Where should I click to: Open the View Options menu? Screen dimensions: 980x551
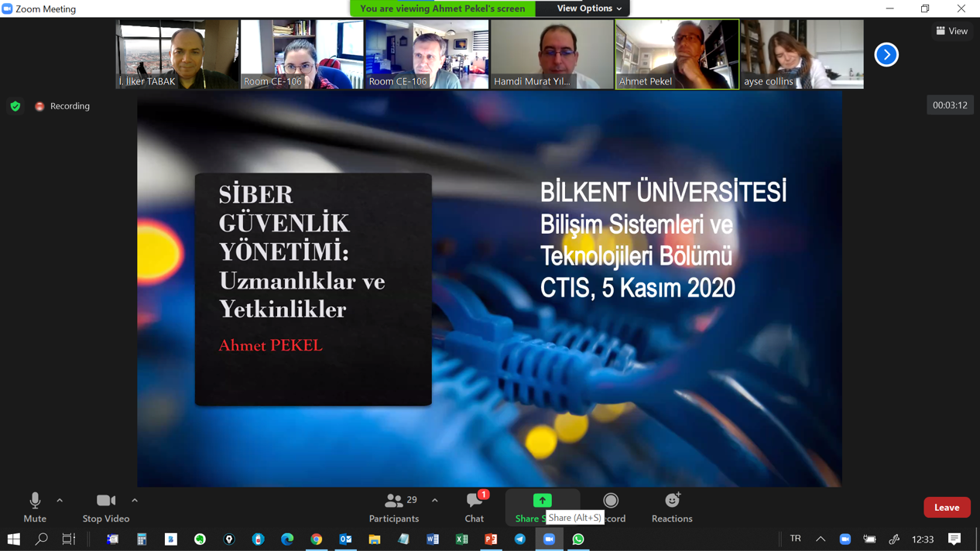click(589, 9)
